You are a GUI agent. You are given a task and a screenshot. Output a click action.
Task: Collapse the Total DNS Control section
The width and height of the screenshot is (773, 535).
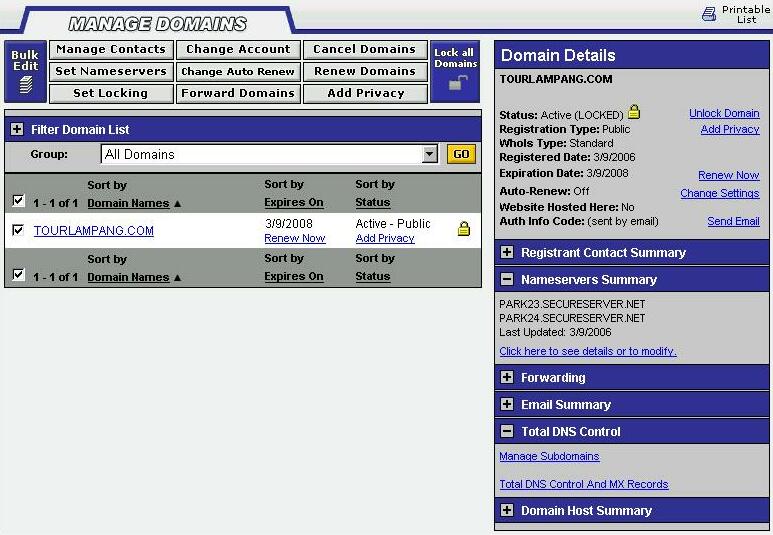click(507, 431)
